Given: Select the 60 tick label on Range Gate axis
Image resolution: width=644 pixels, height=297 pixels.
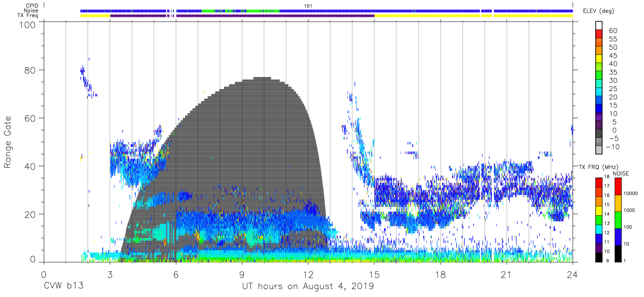Looking at the screenshot, I should pos(31,118).
